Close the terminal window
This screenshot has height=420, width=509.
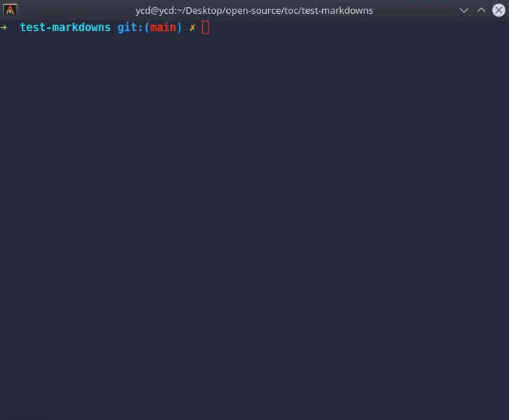coord(499,10)
